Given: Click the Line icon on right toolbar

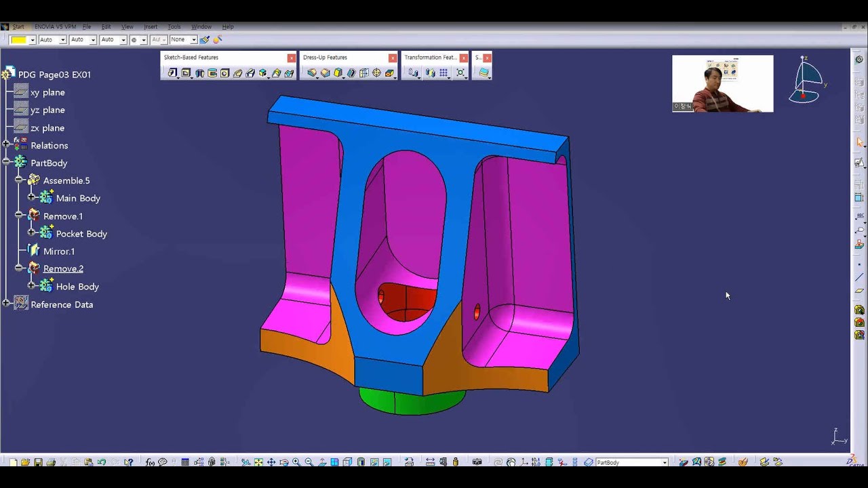Looking at the screenshot, I should tap(859, 277).
